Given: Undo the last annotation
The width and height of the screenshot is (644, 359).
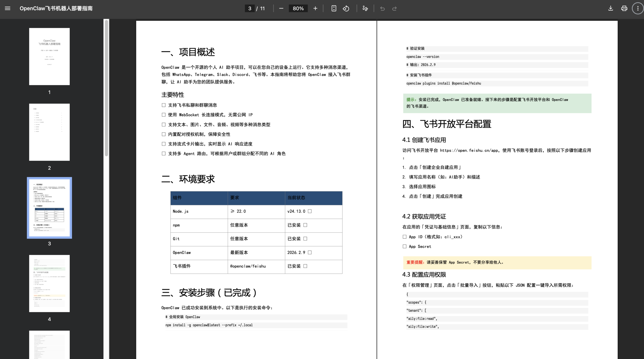Looking at the screenshot, I should coord(382,8).
